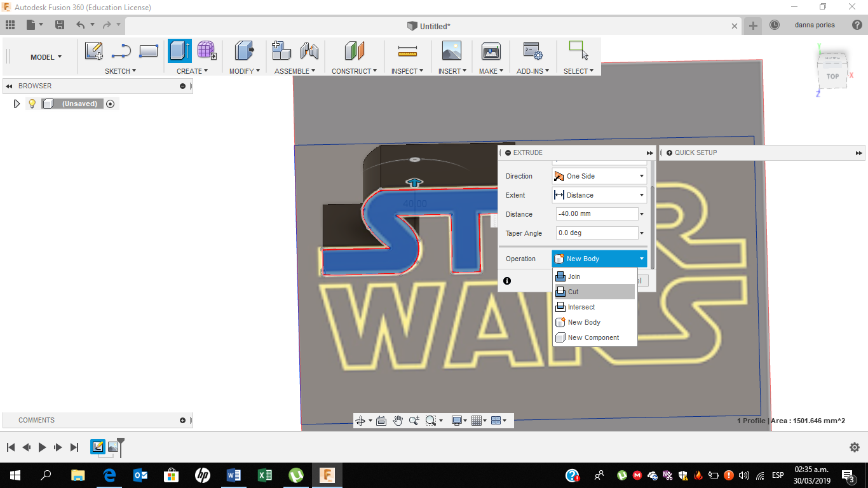This screenshot has height=488, width=868.
Task: Open Windows Start menu
Action: [15, 475]
